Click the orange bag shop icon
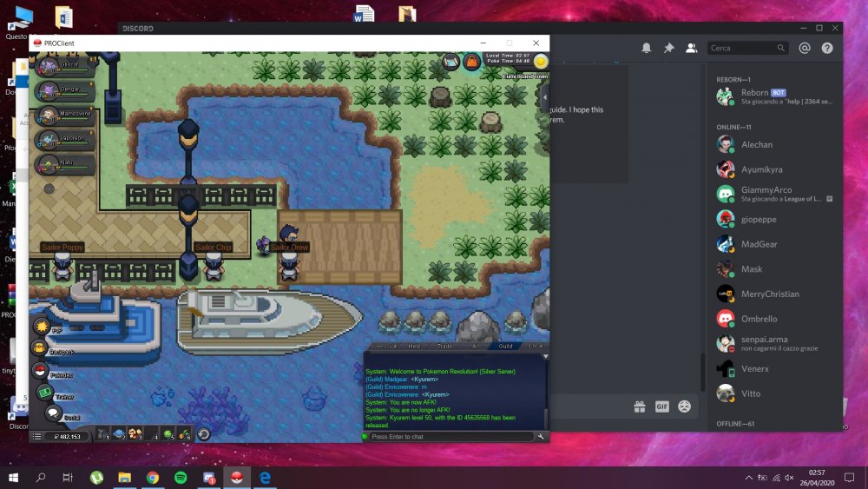The width and height of the screenshot is (868, 489). click(x=471, y=61)
